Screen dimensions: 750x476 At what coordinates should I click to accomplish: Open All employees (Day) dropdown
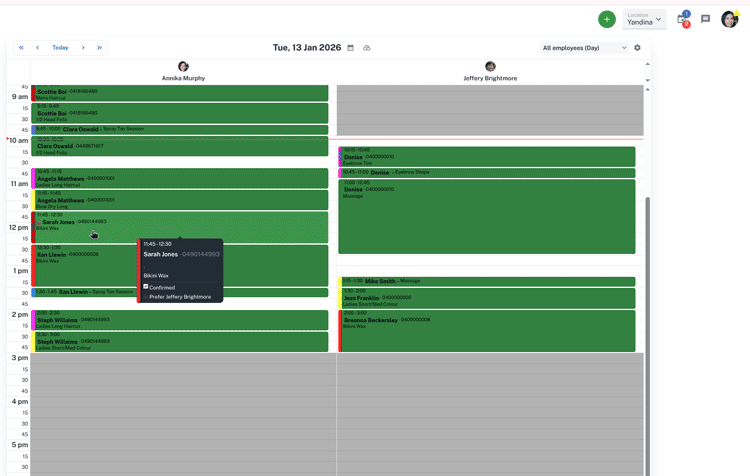click(x=584, y=48)
